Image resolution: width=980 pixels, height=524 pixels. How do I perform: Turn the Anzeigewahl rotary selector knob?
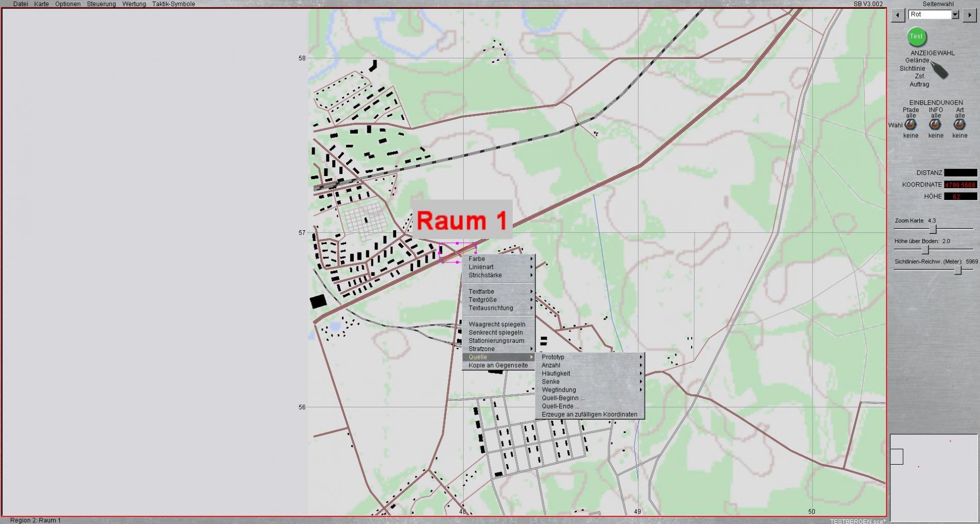(939, 70)
